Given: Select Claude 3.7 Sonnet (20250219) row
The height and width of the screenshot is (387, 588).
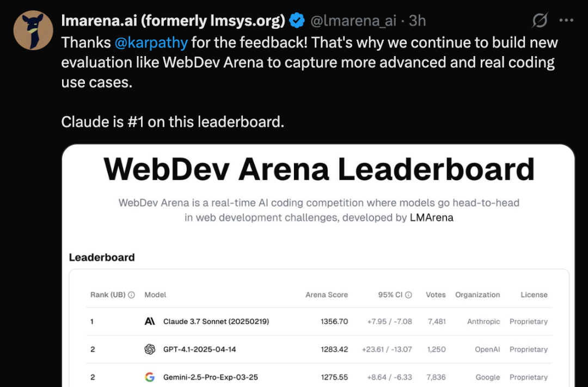Looking at the screenshot, I should point(318,321).
